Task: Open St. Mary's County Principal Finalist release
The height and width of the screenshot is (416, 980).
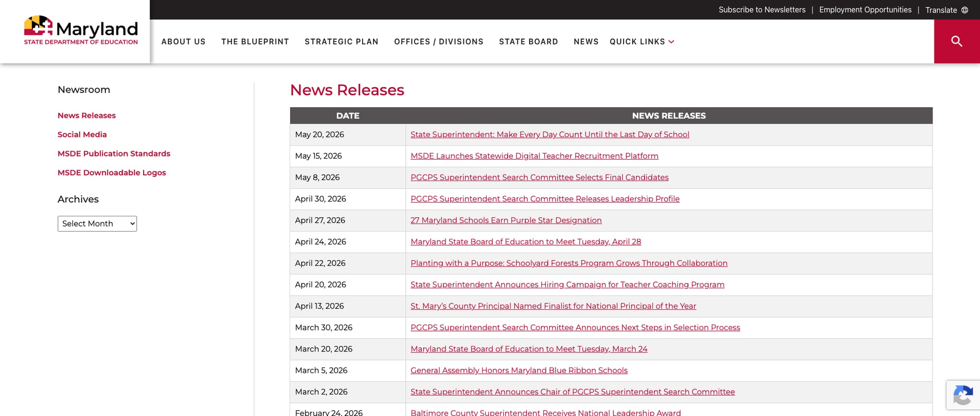Action: click(553, 306)
